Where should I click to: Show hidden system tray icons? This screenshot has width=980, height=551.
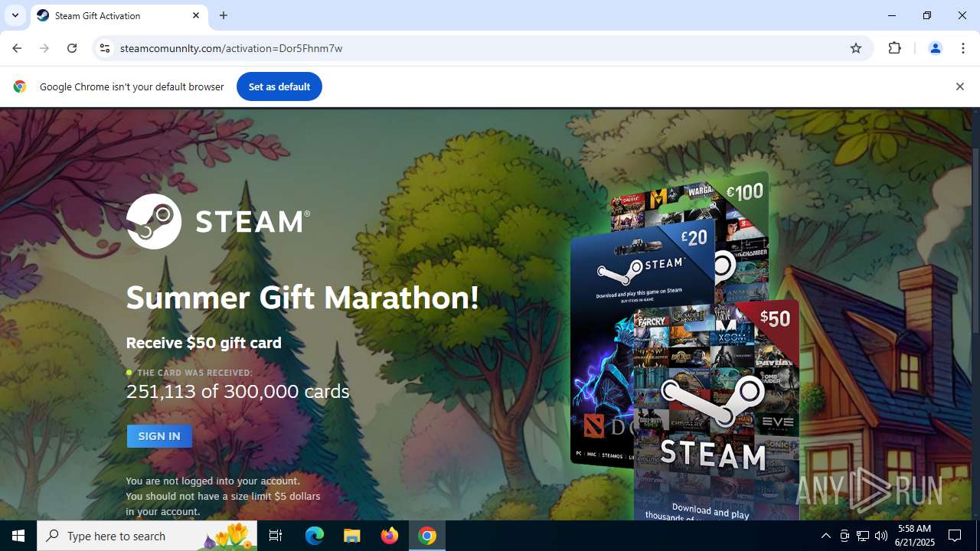825,536
